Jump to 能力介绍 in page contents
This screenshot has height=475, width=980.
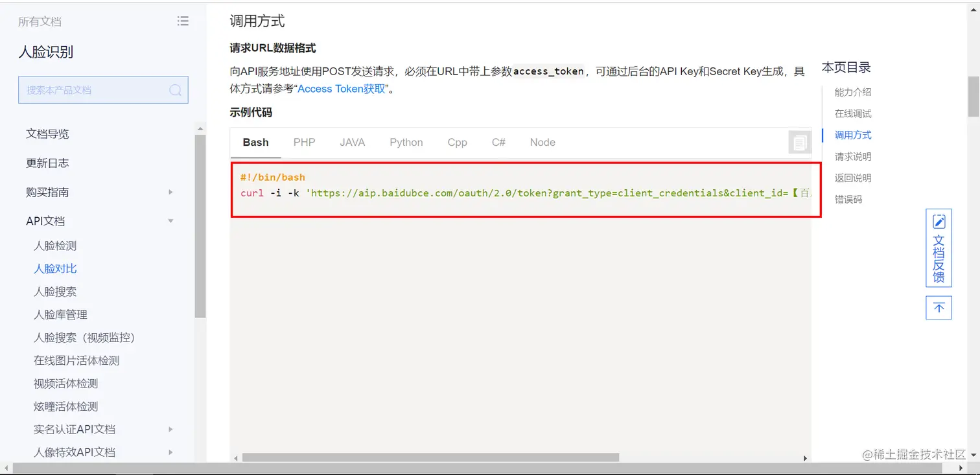(x=853, y=92)
